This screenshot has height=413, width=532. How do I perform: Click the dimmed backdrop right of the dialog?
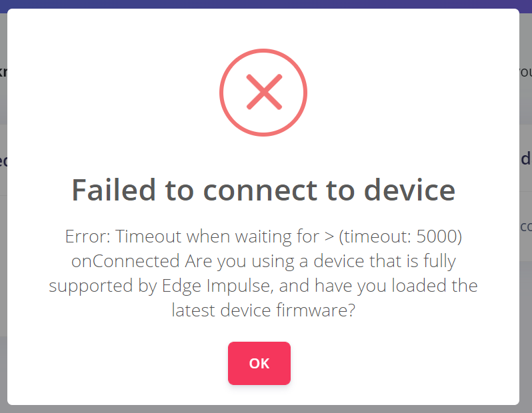coord(526,300)
